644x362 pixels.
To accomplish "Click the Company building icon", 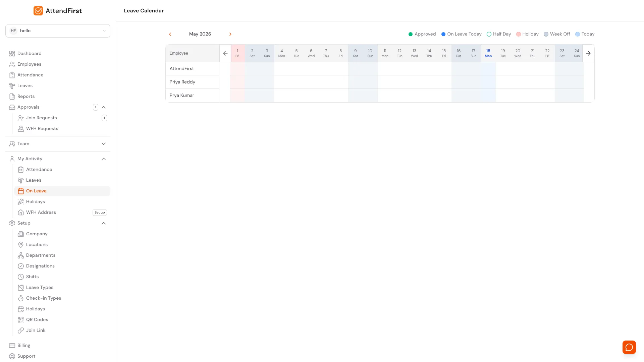I will pos(21,234).
